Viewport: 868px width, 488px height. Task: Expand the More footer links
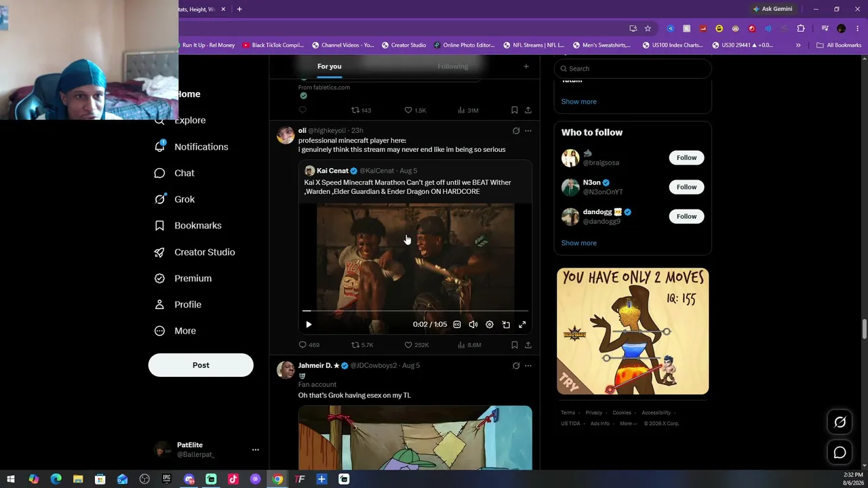pos(629,424)
